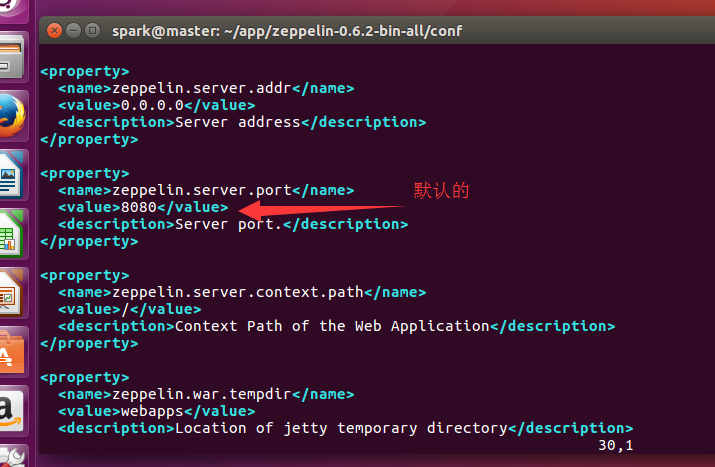Image resolution: width=715 pixels, height=467 pixels.
Task: Click description Location of jetty temporary directory
Action: 341,429
